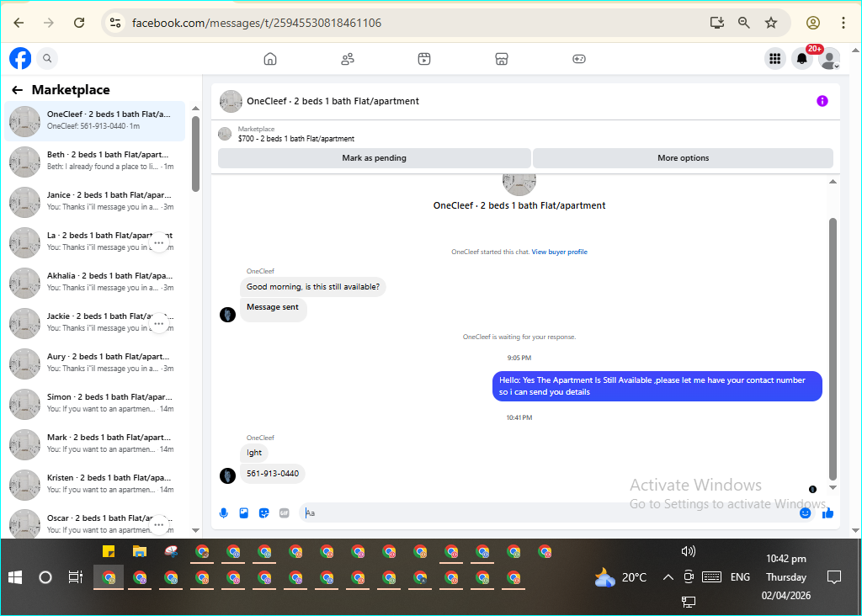Click the address bar URL
This screenshot has height=616, width=862.
[x=257, y=23]
